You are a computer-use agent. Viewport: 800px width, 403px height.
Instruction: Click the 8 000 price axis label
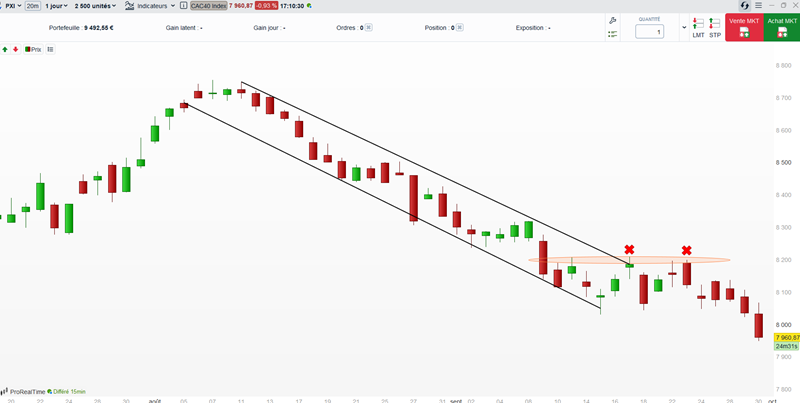(784, 325)
